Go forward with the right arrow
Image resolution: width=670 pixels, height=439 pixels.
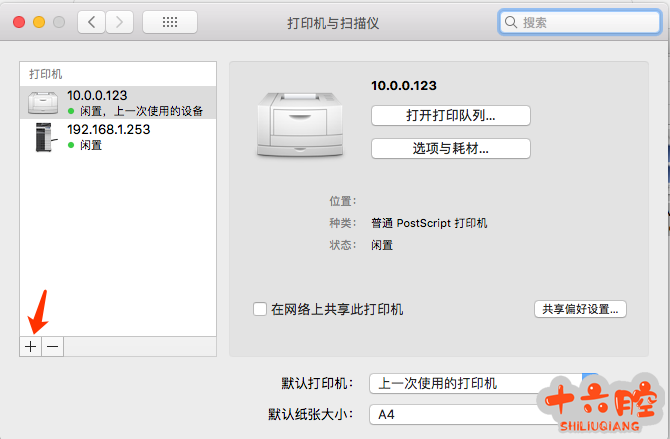pyautogui.click(x=119, y=22)
